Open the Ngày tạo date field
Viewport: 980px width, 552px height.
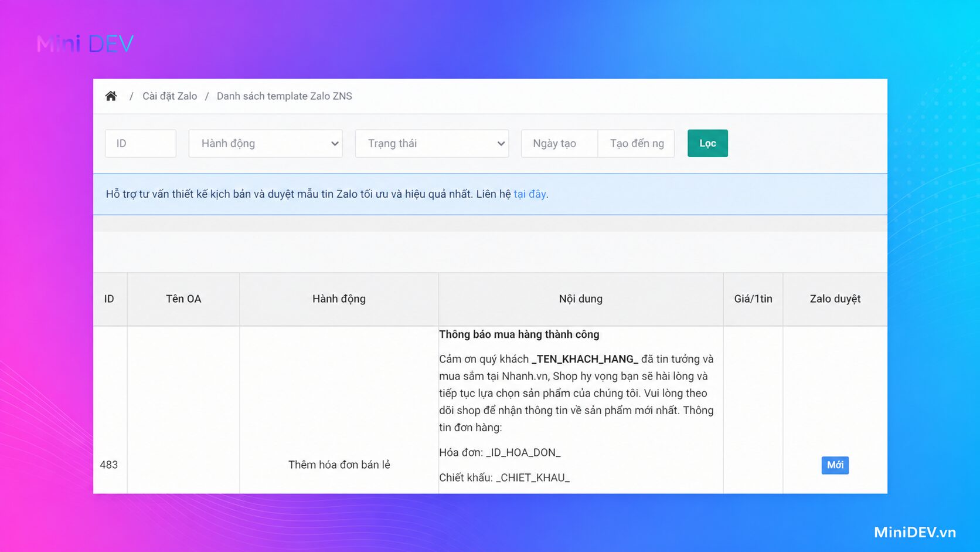(x=559, y=143)
